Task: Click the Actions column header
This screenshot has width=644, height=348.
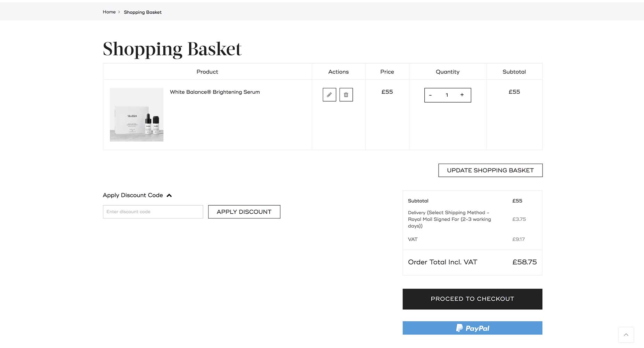Action: (339, 72)
